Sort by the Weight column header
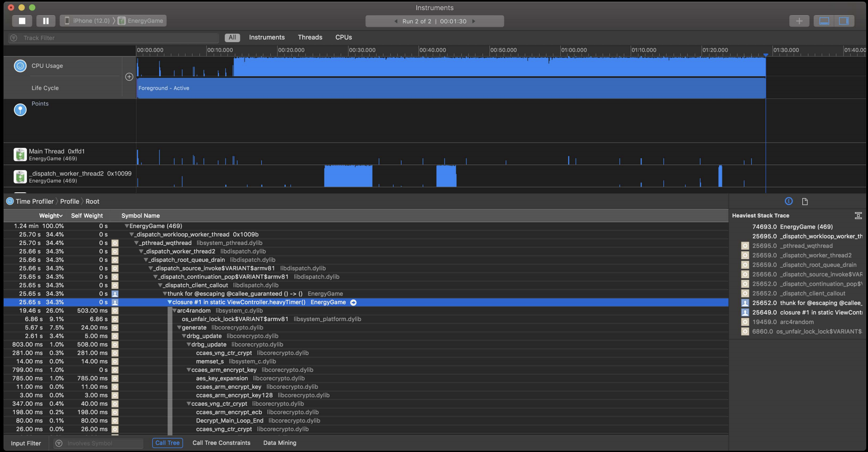 (x=51, y=215)
